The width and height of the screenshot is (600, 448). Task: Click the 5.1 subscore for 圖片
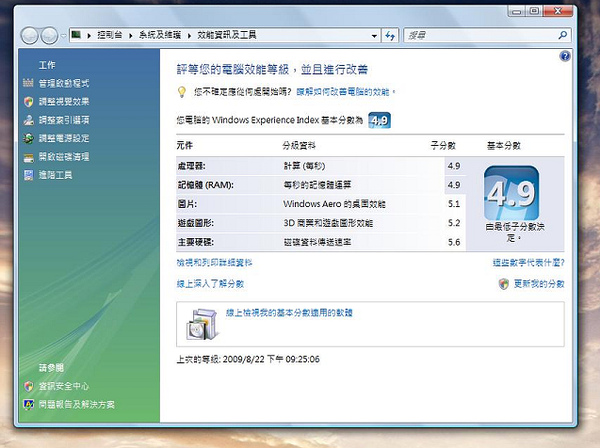tap(454, 204)
